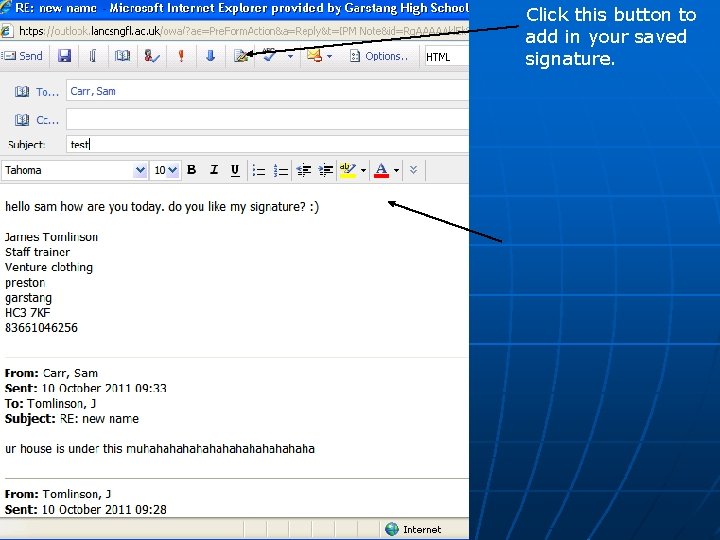Expand the envelope icon dropdown arrow

pos(329,56)
